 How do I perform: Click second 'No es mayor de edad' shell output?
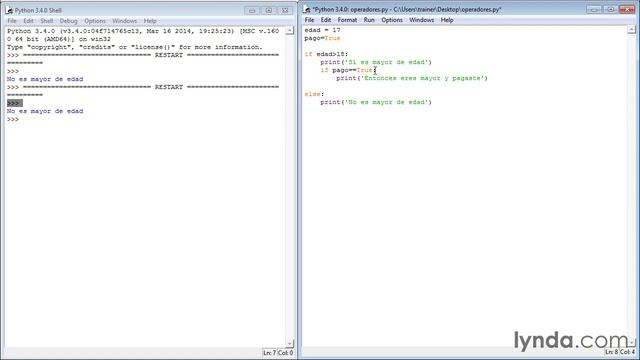coord(45,111)
